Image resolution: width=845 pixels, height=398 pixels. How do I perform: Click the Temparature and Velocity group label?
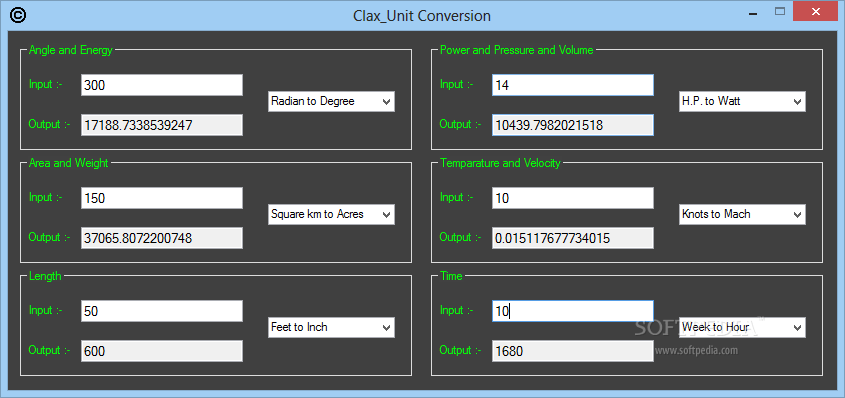[x=500, y=163]
